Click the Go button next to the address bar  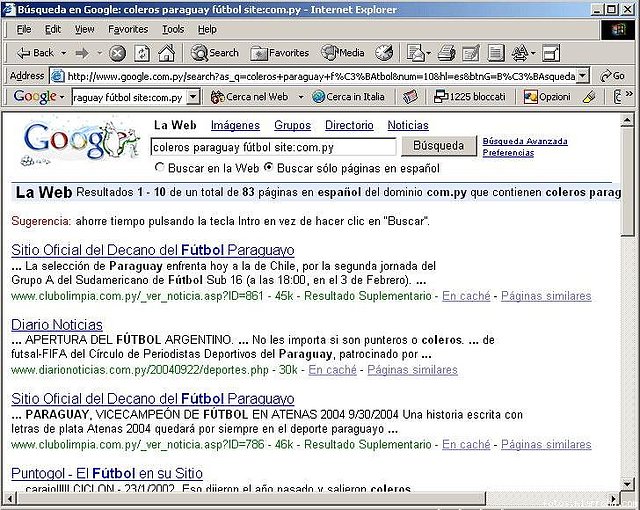[x=612, y=76]
